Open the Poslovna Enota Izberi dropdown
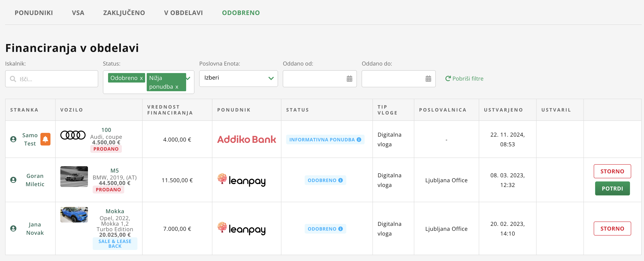 [x=238, y=78]
